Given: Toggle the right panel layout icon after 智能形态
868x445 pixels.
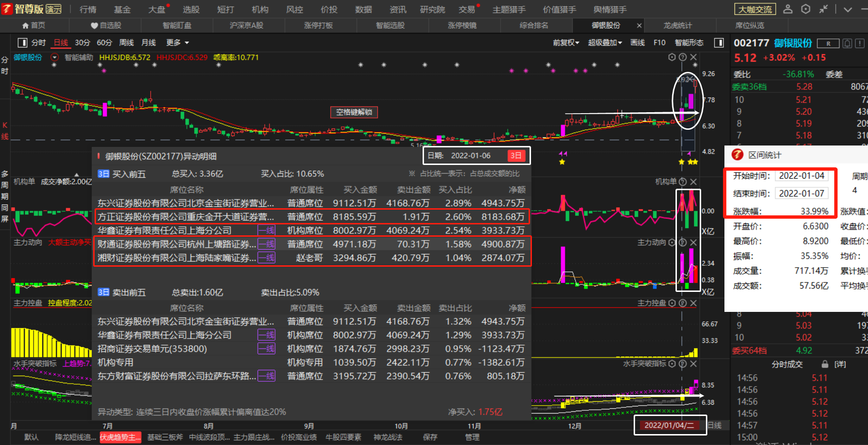Looking at the screenshot, I should [719, 43].
